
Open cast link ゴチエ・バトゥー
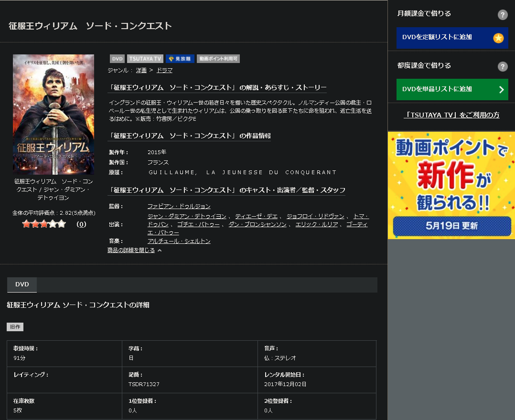198,224
